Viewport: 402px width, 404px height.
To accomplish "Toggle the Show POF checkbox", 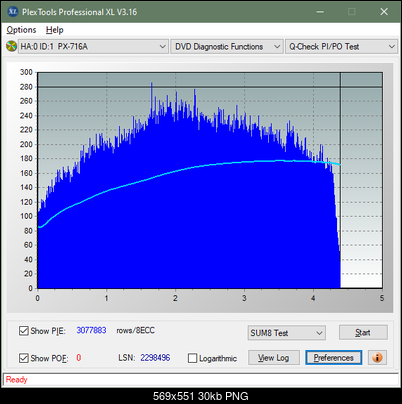I will 24,358.
